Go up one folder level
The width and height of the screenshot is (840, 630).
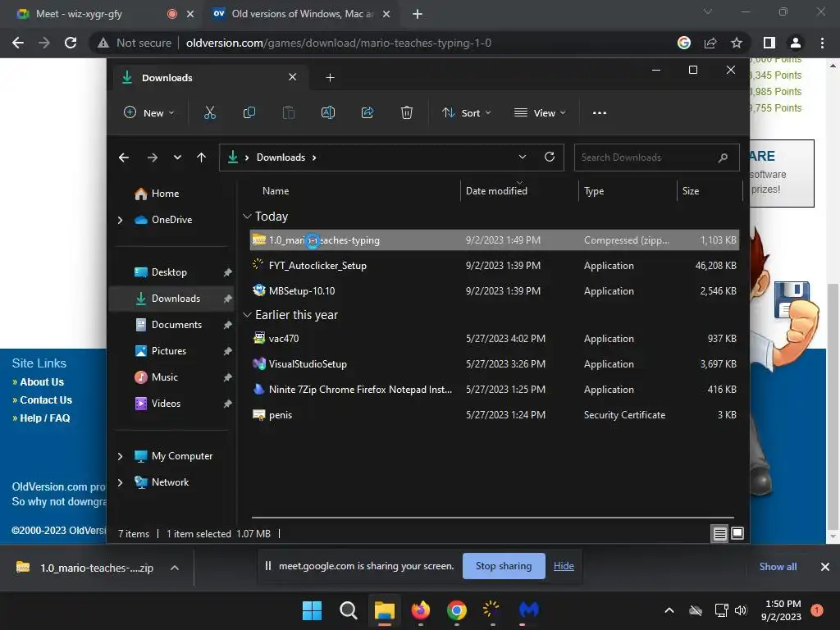[202, 157]
